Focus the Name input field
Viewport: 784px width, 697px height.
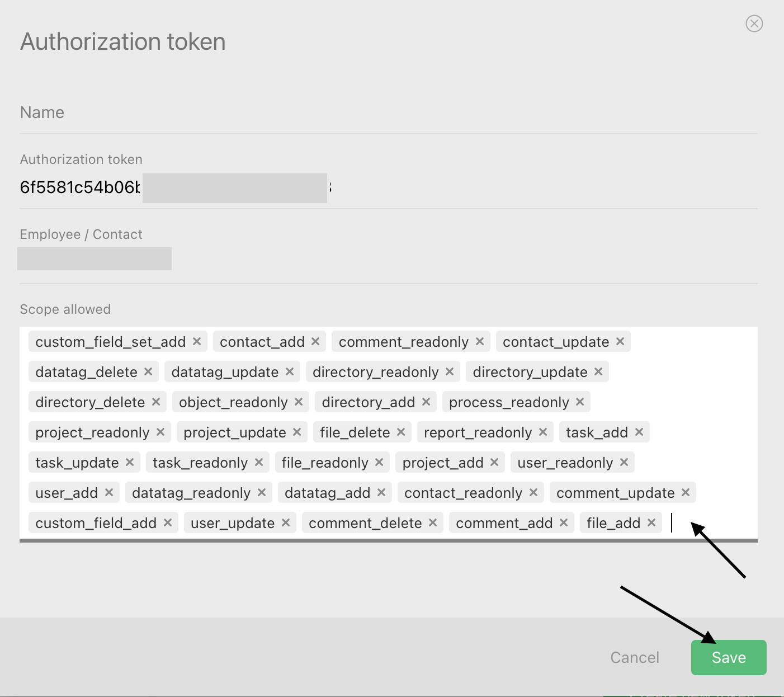point(388,113)
